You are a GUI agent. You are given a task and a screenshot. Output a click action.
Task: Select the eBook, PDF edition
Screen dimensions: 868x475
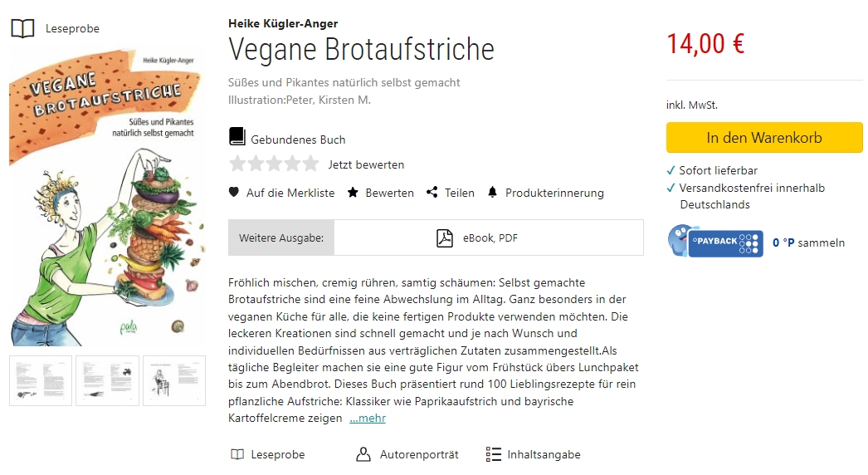pyautogui.click(x=489, y=238)
